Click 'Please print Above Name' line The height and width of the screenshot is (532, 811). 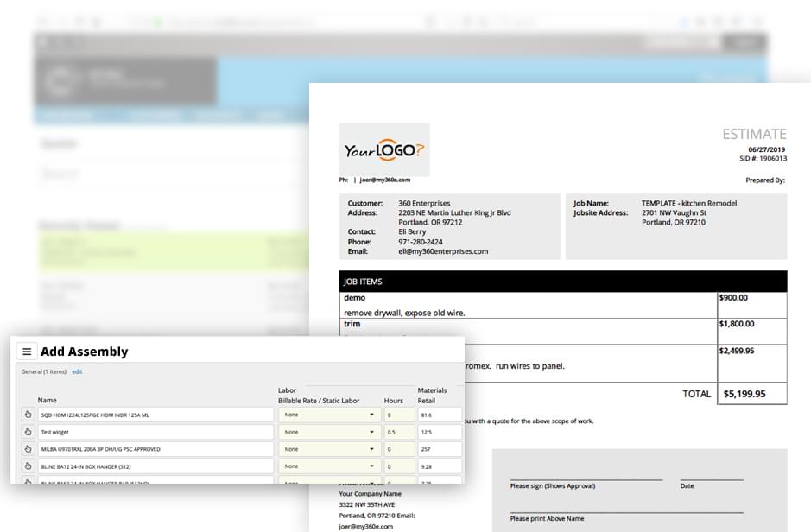[x=547, y=518]
